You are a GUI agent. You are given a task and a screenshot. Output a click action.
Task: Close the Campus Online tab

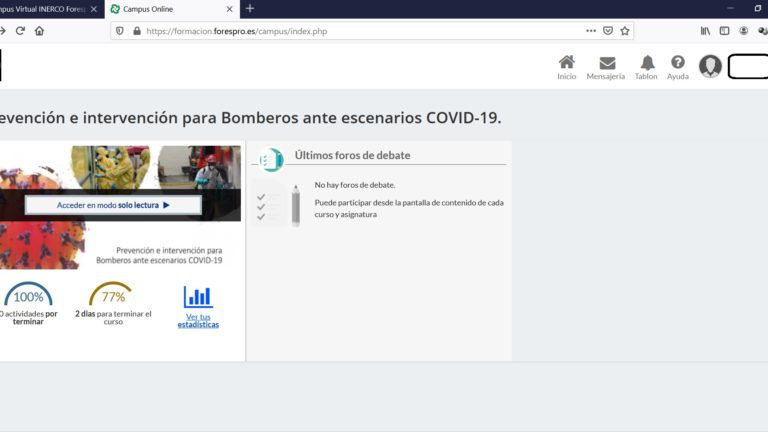pos(229,9)
